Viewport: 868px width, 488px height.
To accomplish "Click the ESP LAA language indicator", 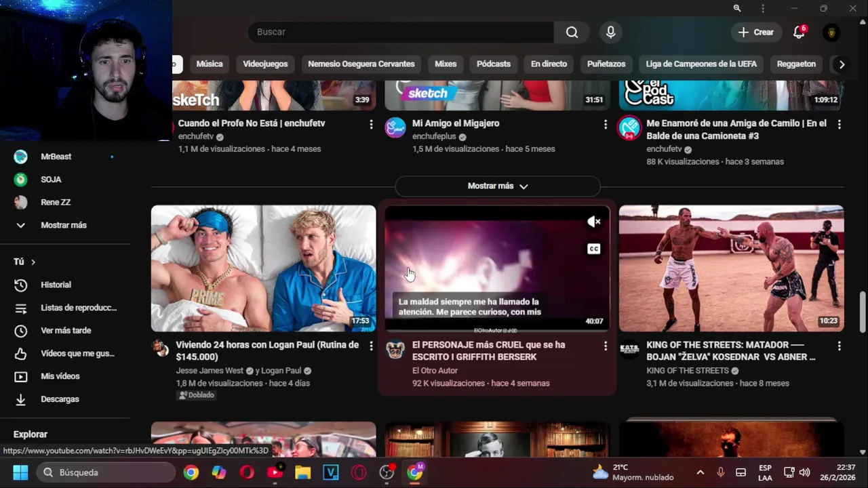I will [x=765, y=472].
